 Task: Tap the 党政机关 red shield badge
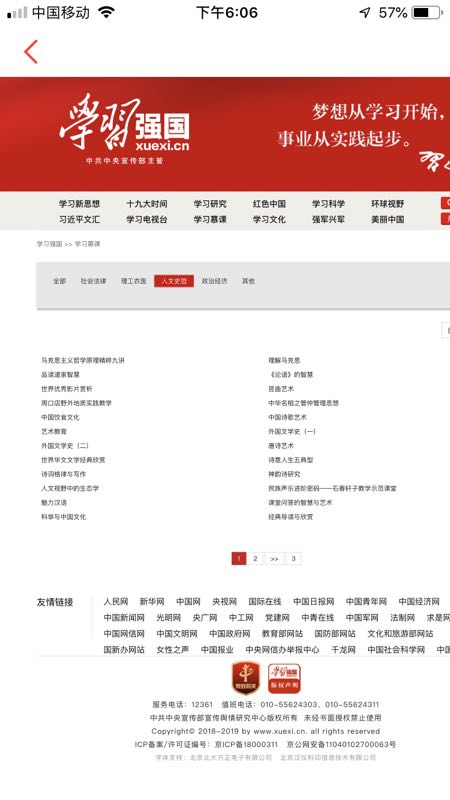(x=246, y=678)
